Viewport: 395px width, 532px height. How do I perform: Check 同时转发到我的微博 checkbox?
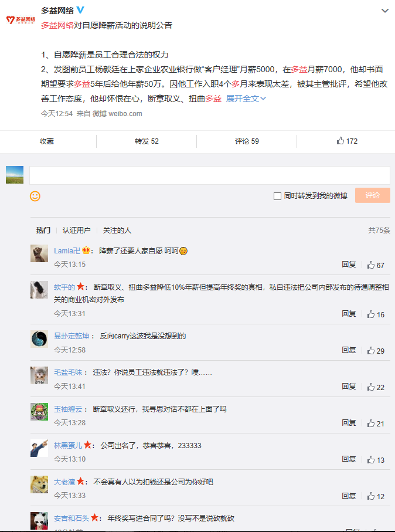277,196
